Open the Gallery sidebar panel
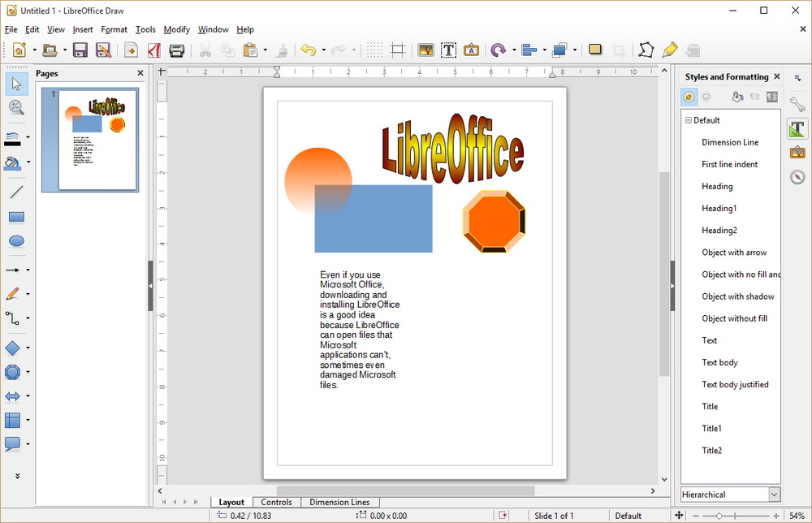The image size is (812, 523). 797,153
